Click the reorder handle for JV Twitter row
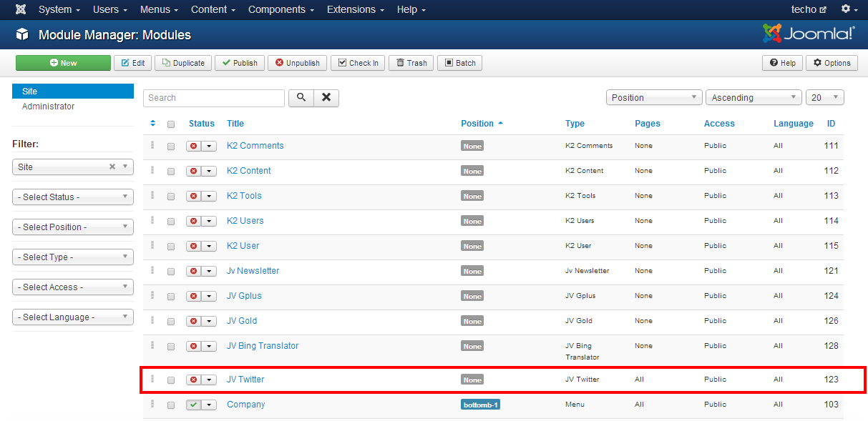The image size is (868, 421). point(152,379)
